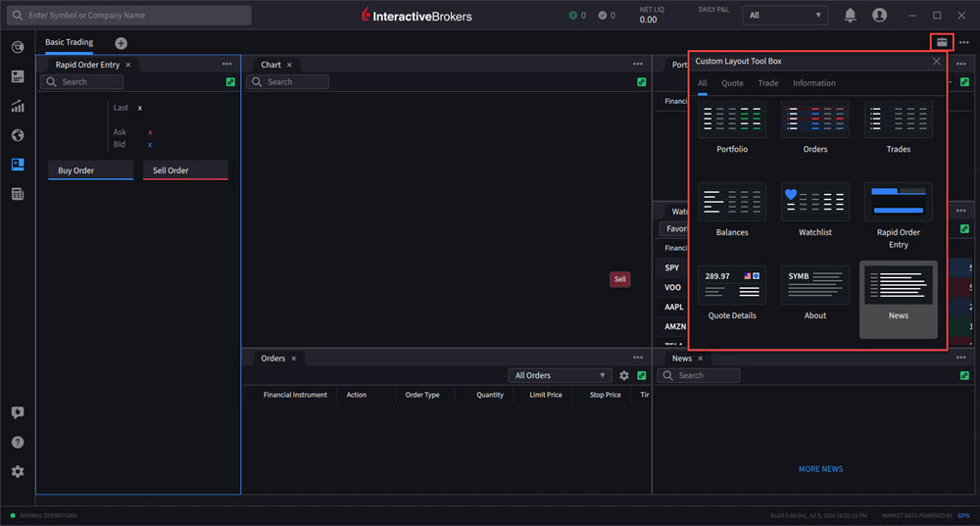Add the News tile to layout

[x=898, y=299]
